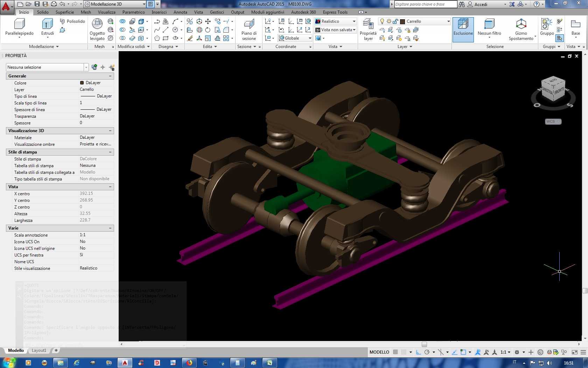The width and height of the screenshot is (588, 368).
Task: Toggle polar tracking in status bar
Action: 427,352
